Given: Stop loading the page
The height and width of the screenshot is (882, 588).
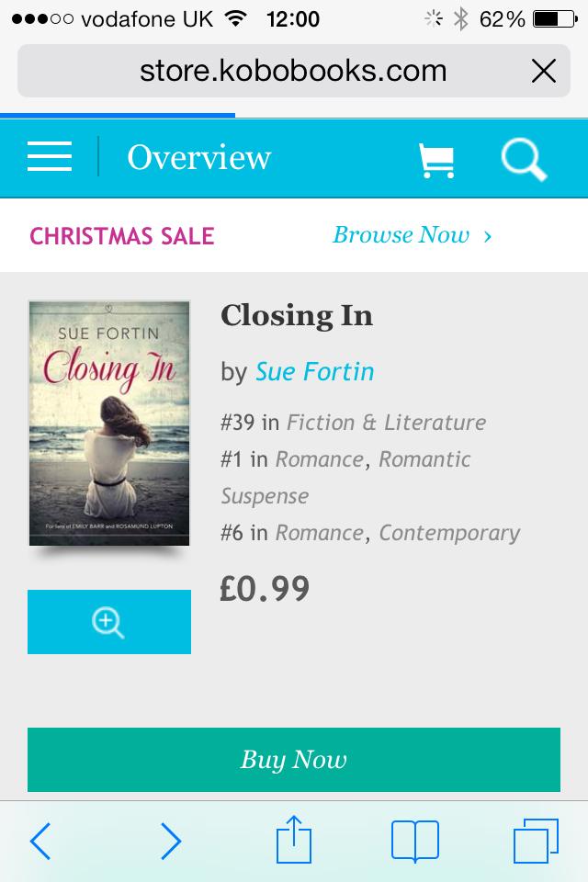Looking at the screenshot, I should pyautogui.click(x=544, y=71).
